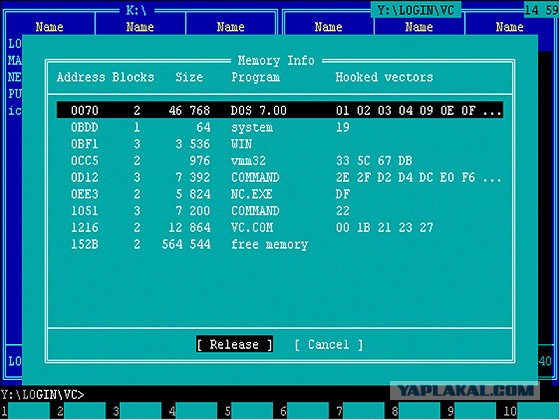Click the 12 864 size value
Screen dimensions: 560x420
point(189,228)
